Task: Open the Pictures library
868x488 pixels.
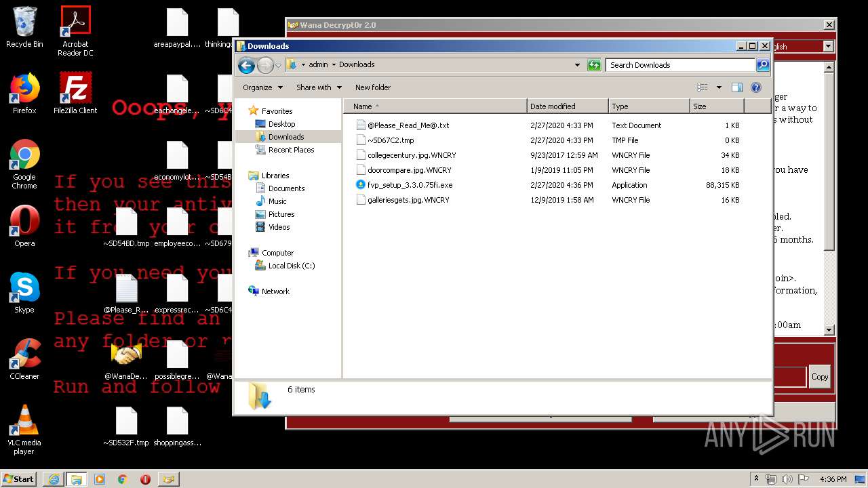Action: coord(281,214)
